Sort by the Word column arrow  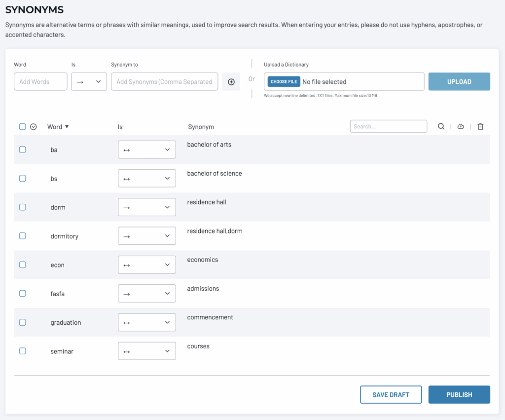[67, 127]
